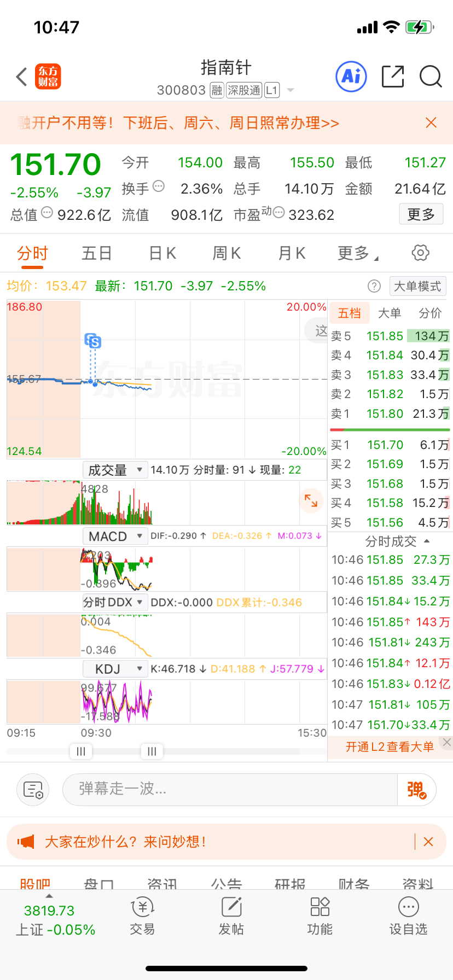
Task: Expand the 更多 chart period dropdown
Action: point(358,253)
